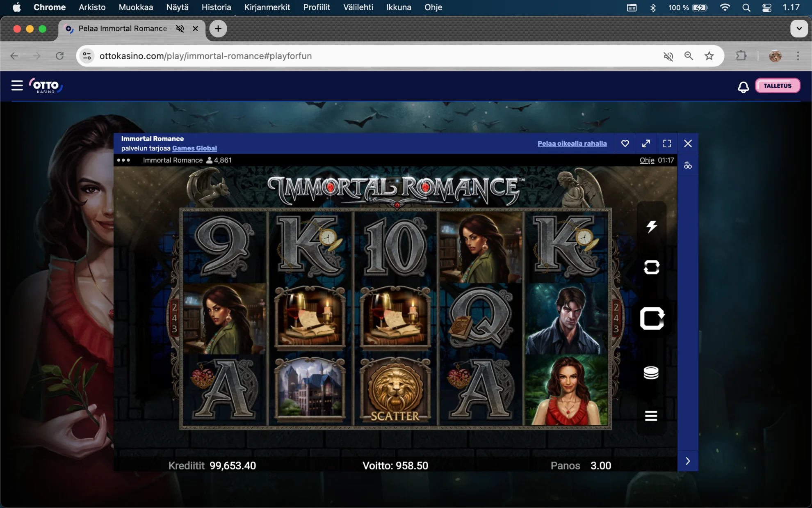Screen dimensions: 812x508
Task: Enter fullscreen mode for the game
Action: 667,144
